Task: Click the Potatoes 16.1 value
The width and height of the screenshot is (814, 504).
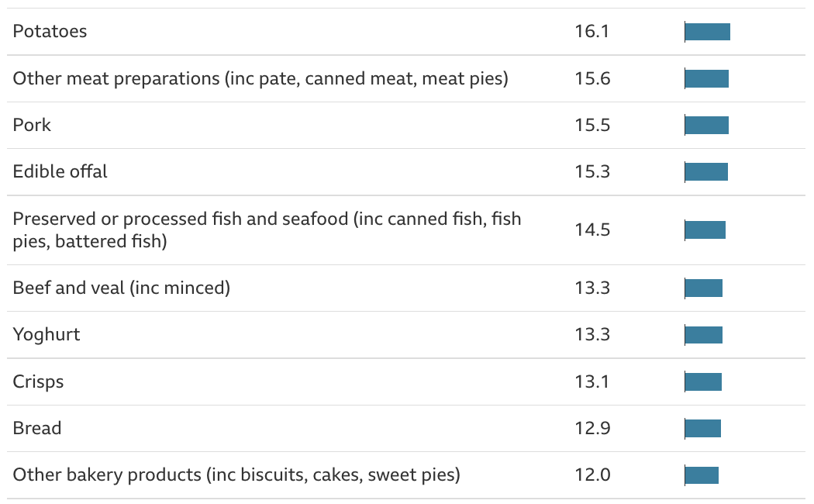Action: click(x=592, y=32)
